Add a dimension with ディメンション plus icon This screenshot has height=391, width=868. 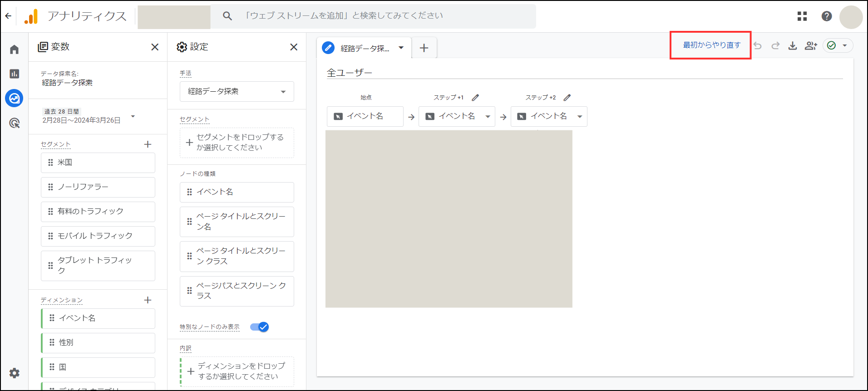pyautogui.click(x=148, y=300)
